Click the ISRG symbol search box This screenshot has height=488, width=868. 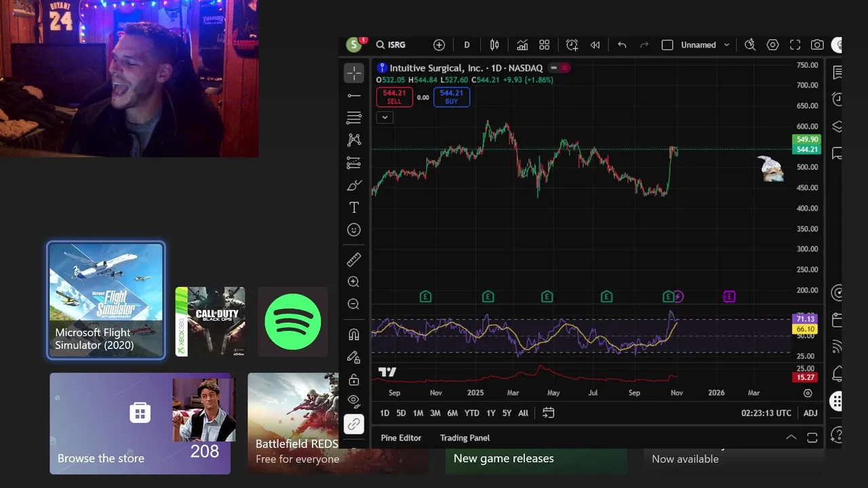tap(391, 45)
